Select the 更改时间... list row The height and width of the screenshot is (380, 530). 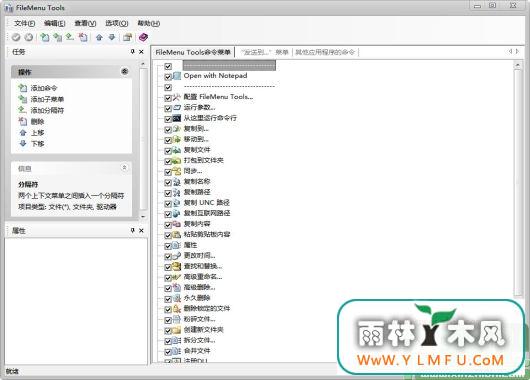coord(199,256)
